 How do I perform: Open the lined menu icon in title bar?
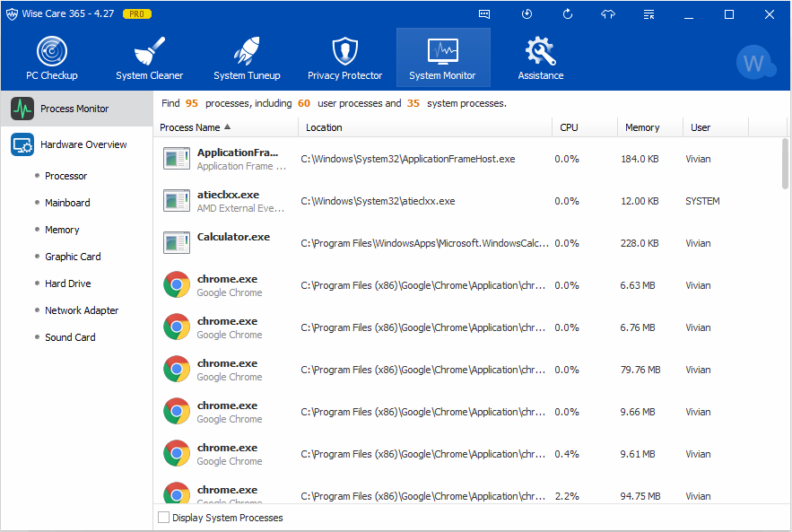click(x=648, y=14)
